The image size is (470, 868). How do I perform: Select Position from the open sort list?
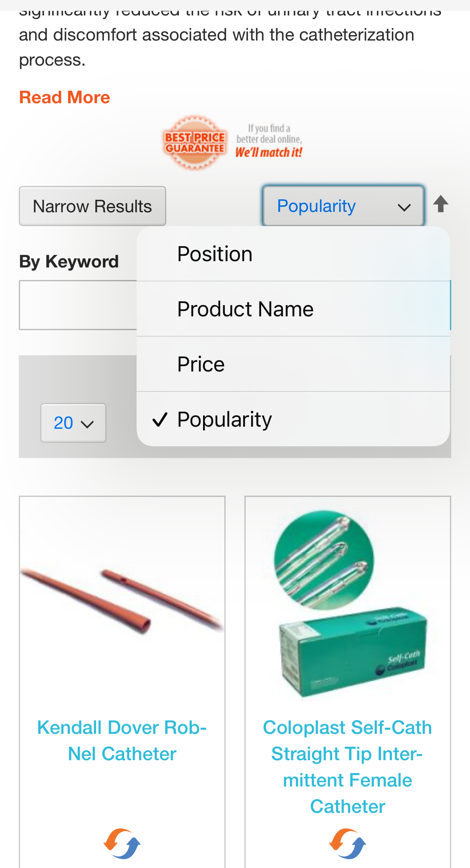(215, 253)
